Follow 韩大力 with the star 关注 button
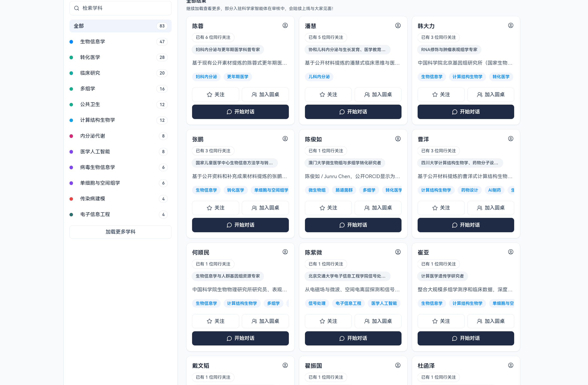Image resolution: width=588 pixels, height=385 pixels. click(441, 95)
